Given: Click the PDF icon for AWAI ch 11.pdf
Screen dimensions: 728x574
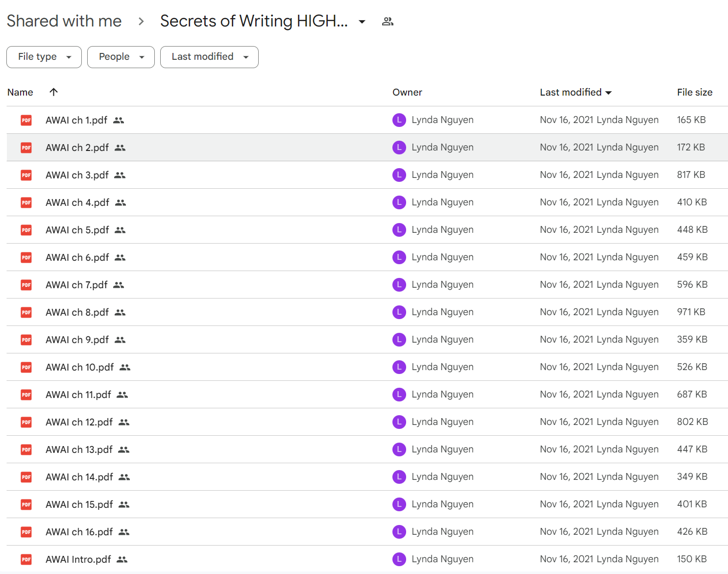Looking at the screenshot, I should 26,395.
